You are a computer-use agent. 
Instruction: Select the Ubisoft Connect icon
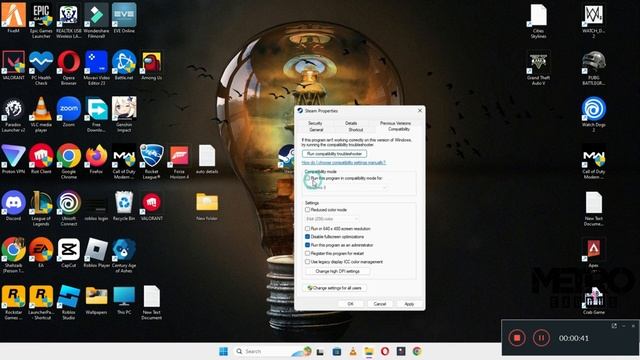[69, 209]
